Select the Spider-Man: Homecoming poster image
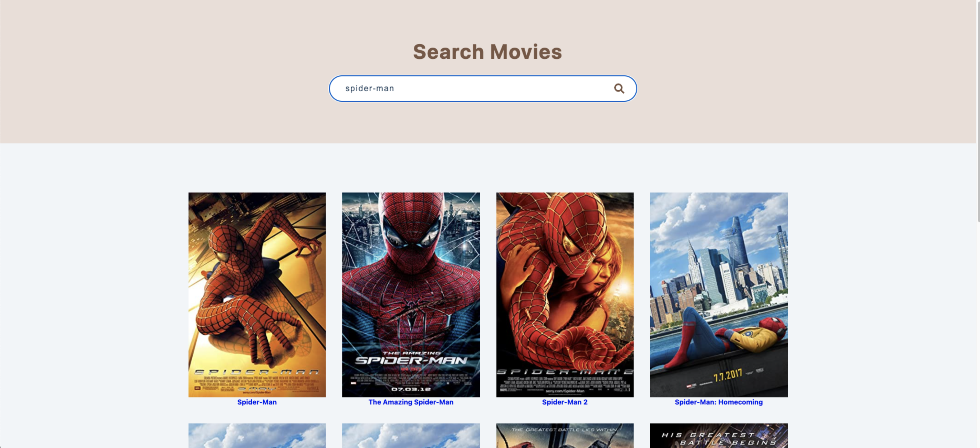The image size is (980, 448). pos(719,295)
